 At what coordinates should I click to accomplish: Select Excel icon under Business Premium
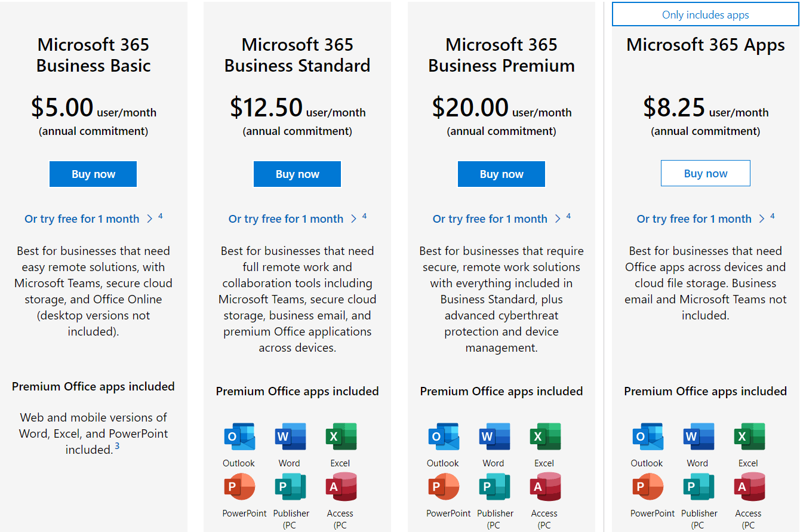click(x=545, y=436)
